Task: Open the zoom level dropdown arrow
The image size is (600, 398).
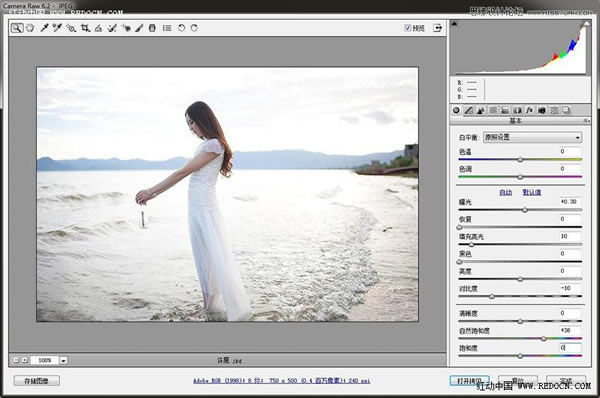Action: point(64,360)
